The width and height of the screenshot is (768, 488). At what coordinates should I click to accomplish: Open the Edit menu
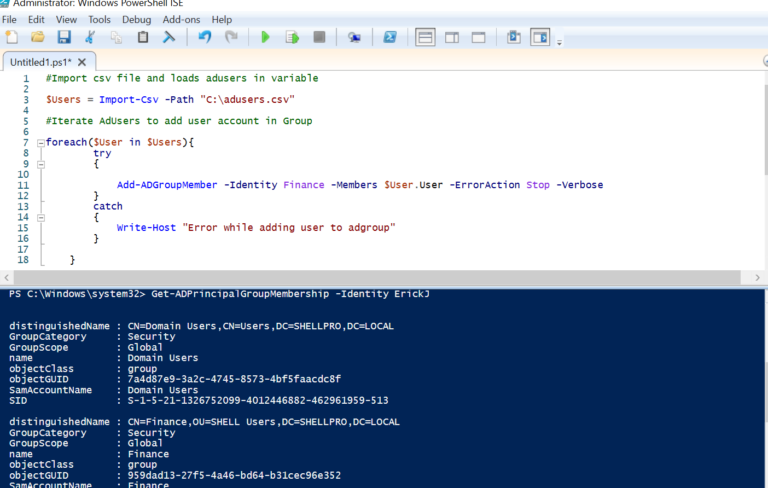tap(36, 20)
